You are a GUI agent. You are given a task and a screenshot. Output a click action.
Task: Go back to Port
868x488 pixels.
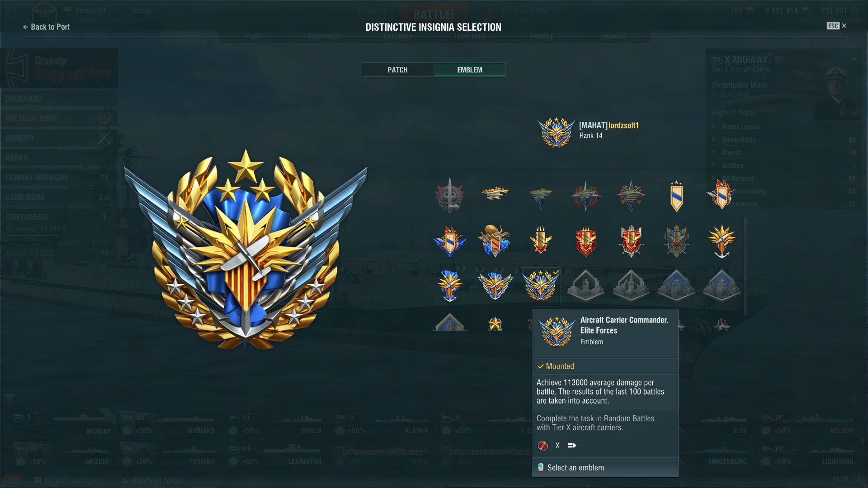46,27
